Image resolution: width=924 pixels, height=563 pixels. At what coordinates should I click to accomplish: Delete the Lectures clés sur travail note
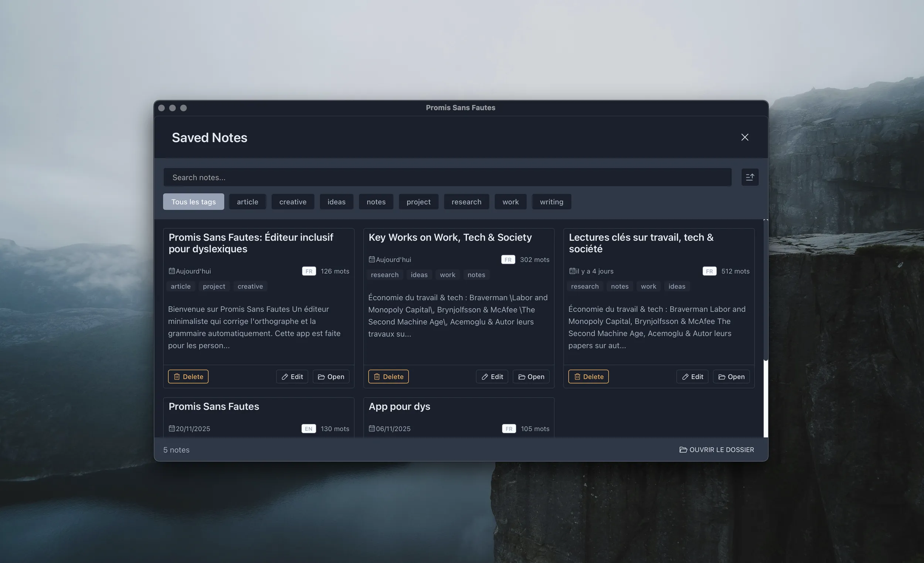pyautogui.click(x=588, y=376)
